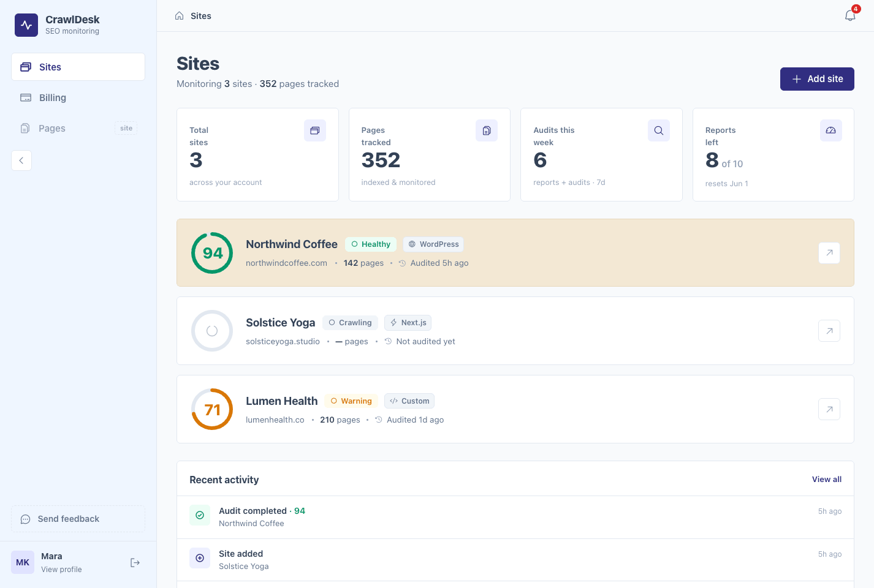Click northwindcoffee.com domain text
The height and width of the screenshot is (588, 874).
pos(286,263)
